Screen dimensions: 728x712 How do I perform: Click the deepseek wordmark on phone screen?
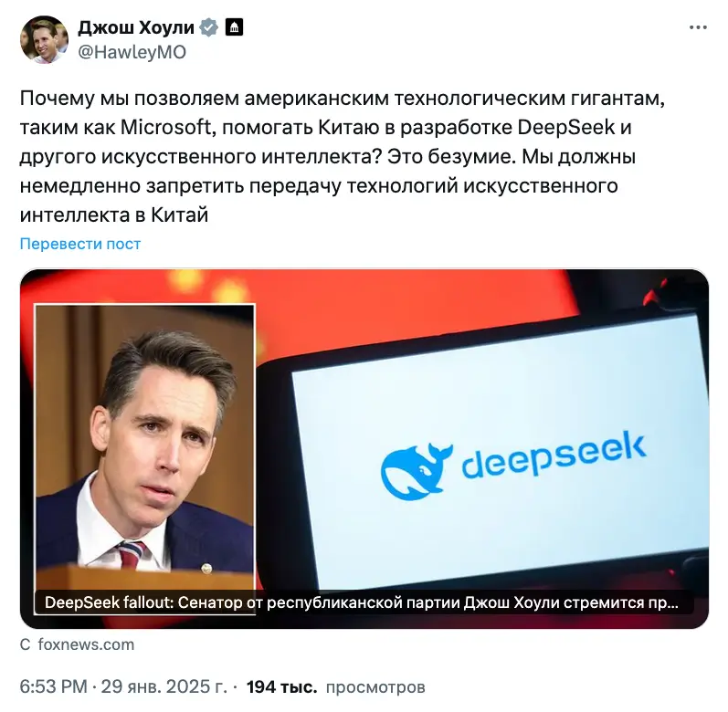coord(554,455)
